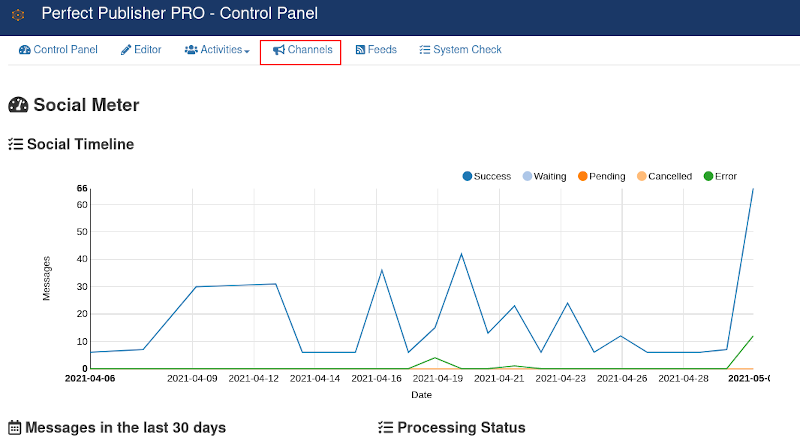
Task: Click the calendar icon beside Messages heading
Action: (15, 428)
